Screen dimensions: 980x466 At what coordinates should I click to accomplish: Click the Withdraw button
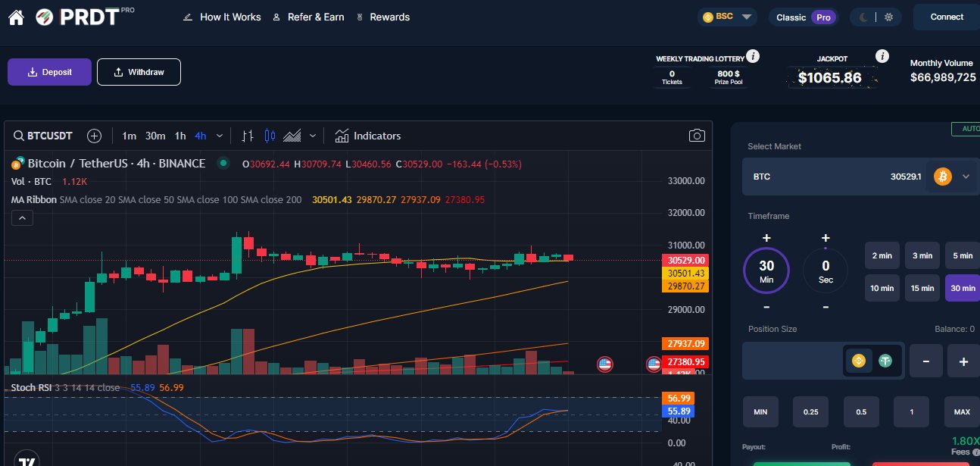pos(139,72)
